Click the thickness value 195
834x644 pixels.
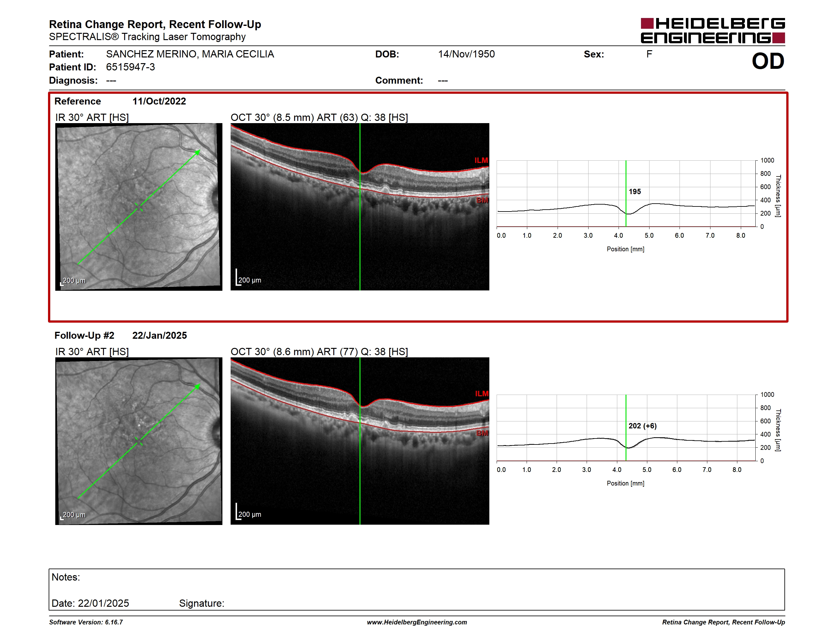635,192
